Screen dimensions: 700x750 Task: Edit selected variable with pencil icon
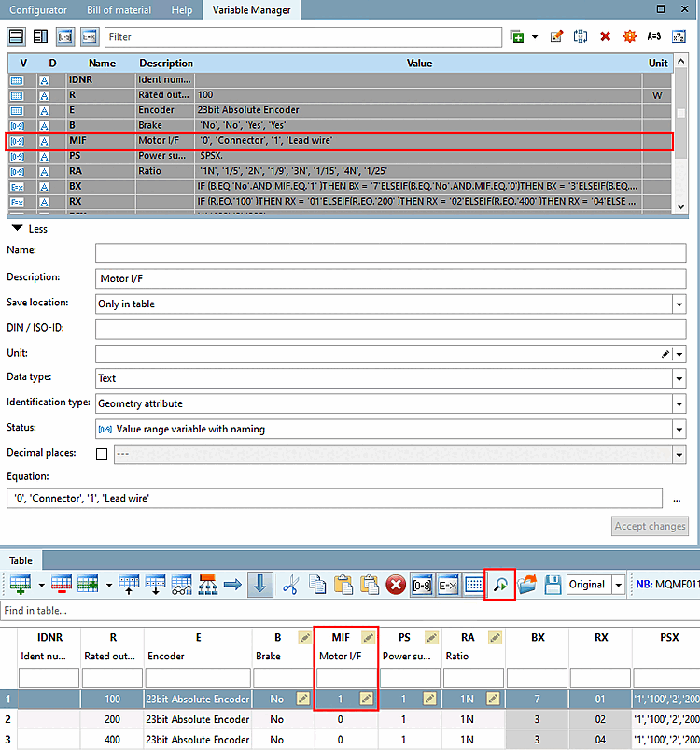(556, 36)
